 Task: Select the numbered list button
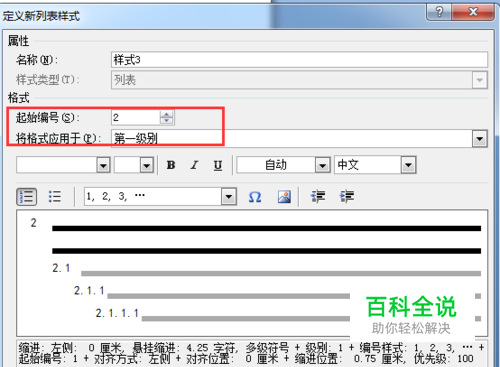tap(27, 197)
